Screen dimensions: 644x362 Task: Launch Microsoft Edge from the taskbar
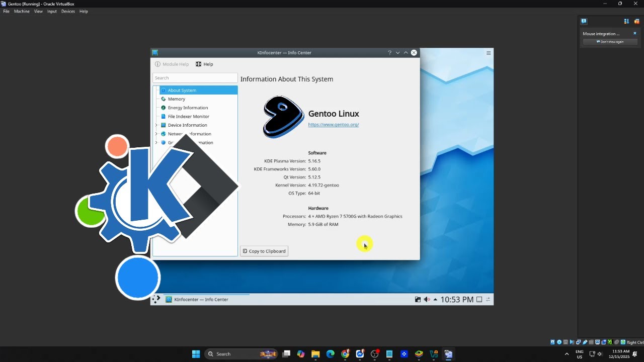[x=330, y=354]
